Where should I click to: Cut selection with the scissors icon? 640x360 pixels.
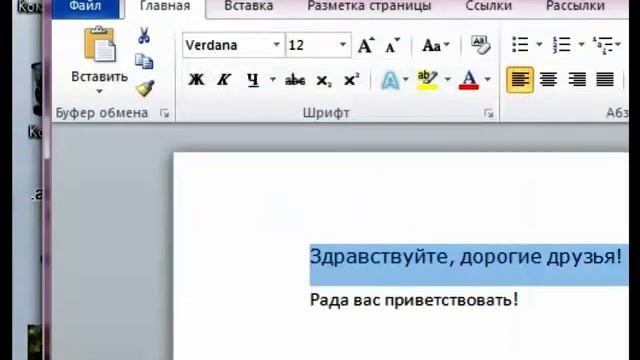144,36
